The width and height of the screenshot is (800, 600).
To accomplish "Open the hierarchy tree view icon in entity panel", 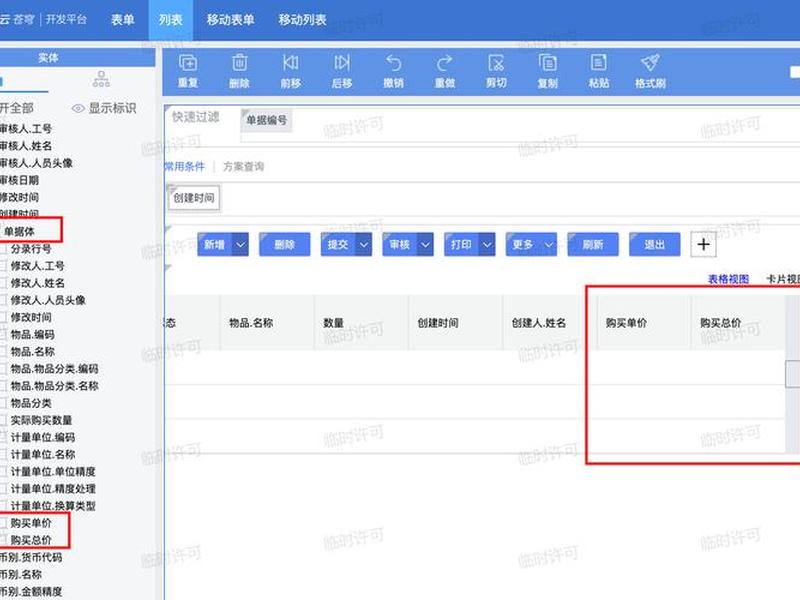I will click(101, 79).
